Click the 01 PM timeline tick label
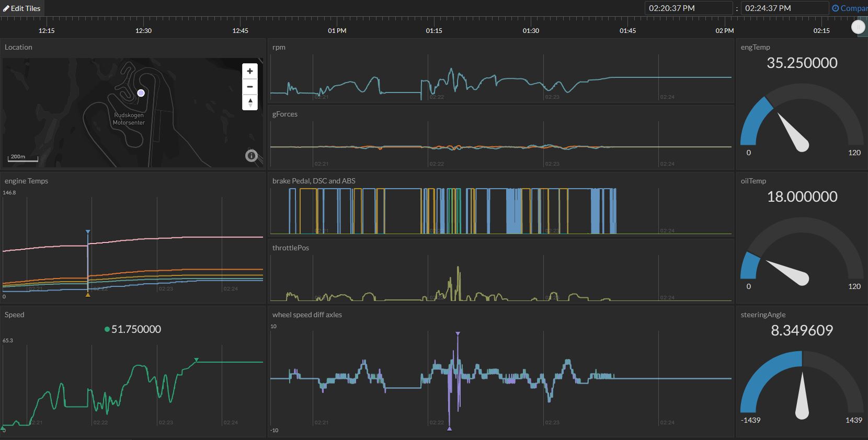868x440 pixels. [337, 31]
